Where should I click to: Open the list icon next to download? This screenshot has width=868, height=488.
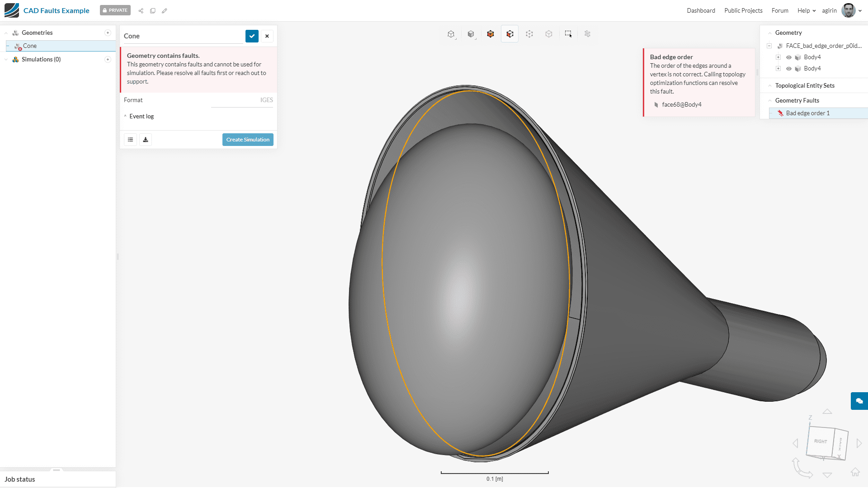[x=130, y=140]
